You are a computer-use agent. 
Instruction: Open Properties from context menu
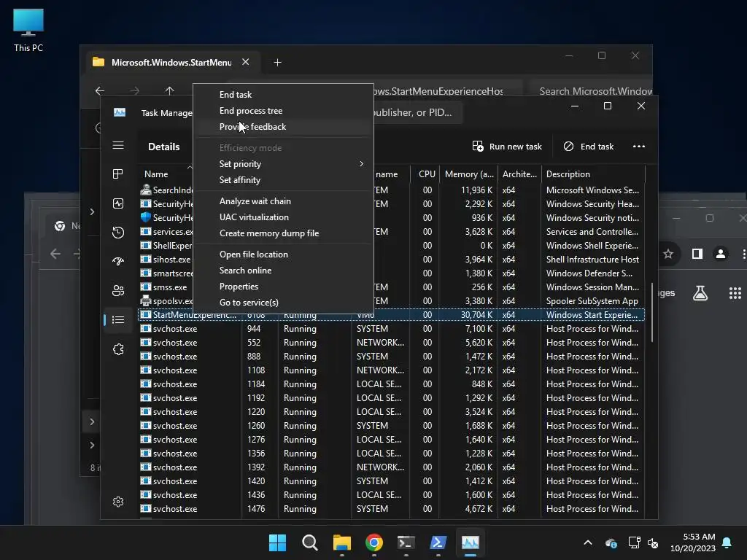[x=284, y=286]
